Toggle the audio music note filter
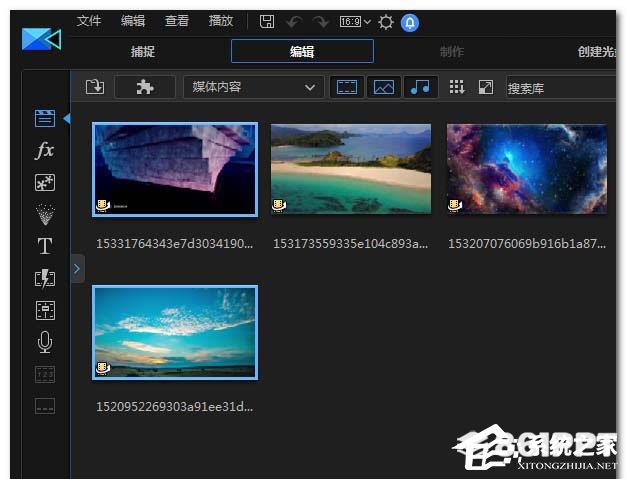Viewport: 627px width, 479px height. click(421, 87)
